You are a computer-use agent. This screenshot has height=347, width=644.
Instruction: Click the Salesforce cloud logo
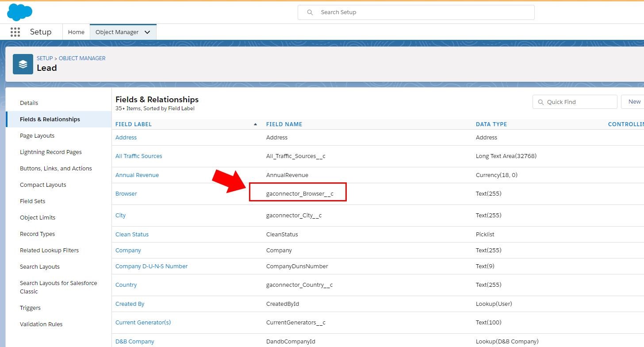click(x=20, y=12)
